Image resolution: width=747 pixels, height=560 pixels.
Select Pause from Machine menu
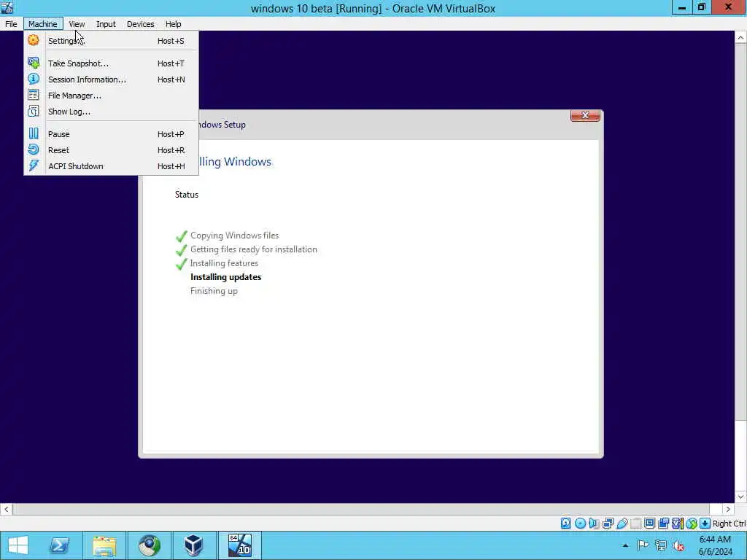click(111, 134)
